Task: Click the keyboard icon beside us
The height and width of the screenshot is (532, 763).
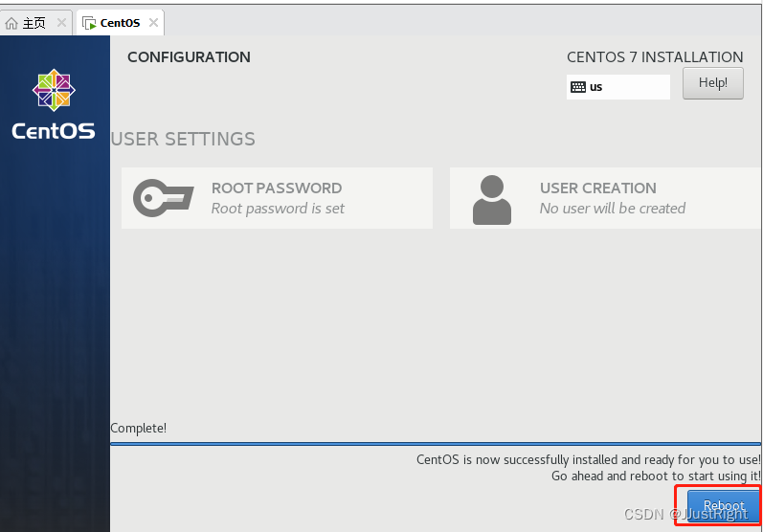Action: (x=578, y=87)
